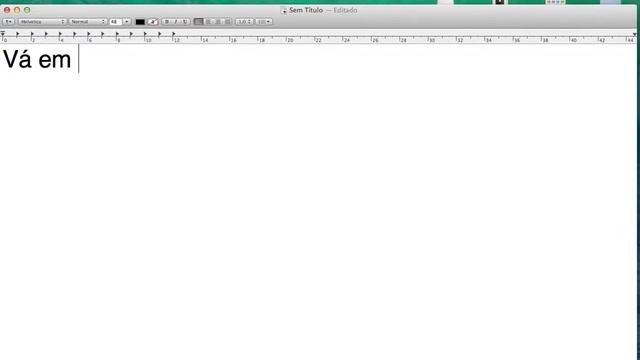Viewport: 640px width, 360px height.
Task: Click the tab stop at ruler mark 12
Action: click(174, 34)
